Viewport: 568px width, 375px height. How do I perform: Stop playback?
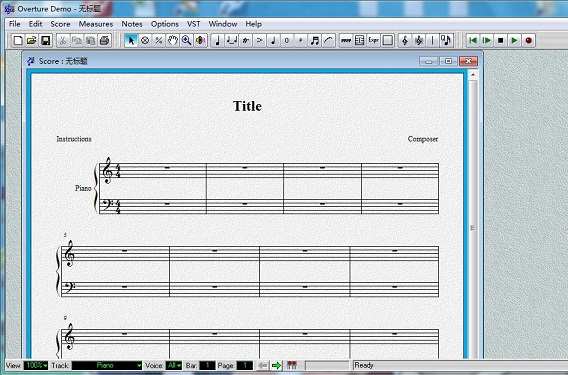[501, 40]
